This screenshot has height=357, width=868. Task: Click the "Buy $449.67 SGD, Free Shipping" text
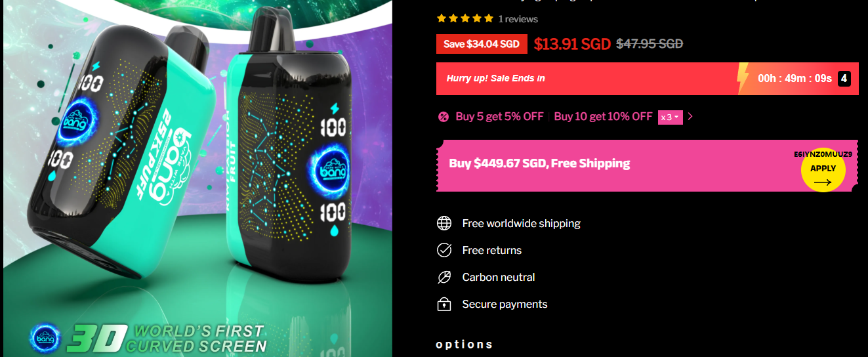pos(539,163)
